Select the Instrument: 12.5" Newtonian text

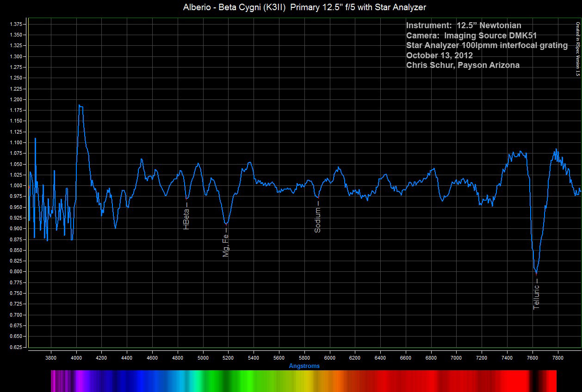coord(464,25)
